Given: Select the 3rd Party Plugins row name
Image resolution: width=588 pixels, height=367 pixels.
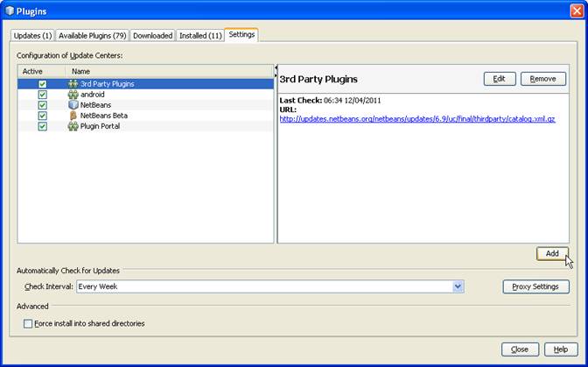Looking at the screenshot, I should (x=108, y=84).
